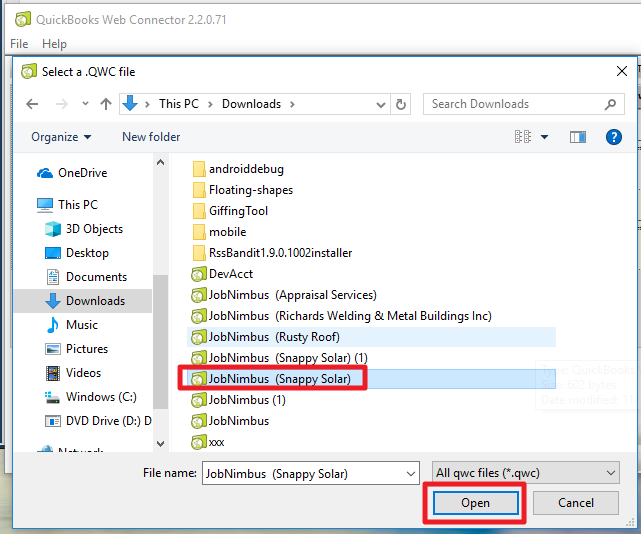Click the blue Help question mark
641x534 pixels.
[x=614, y=137]
